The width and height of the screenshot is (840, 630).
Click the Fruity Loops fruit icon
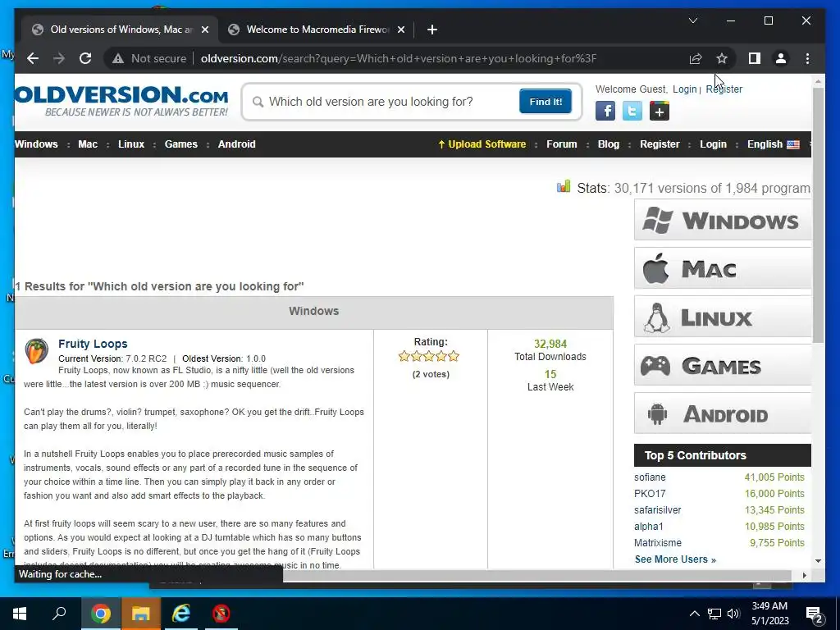pos(36,351)
